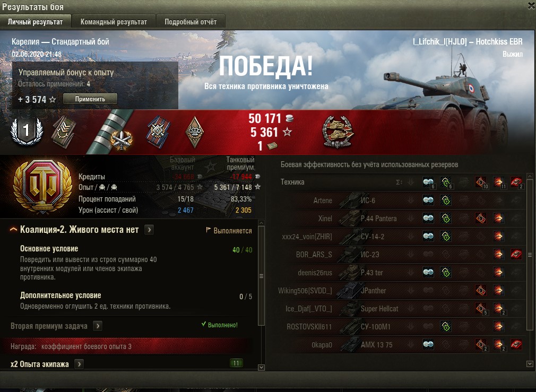Click the golden tanks laurel wreath achievement icon
Screen dimensions: 536x392
click(x=338, y=132)
